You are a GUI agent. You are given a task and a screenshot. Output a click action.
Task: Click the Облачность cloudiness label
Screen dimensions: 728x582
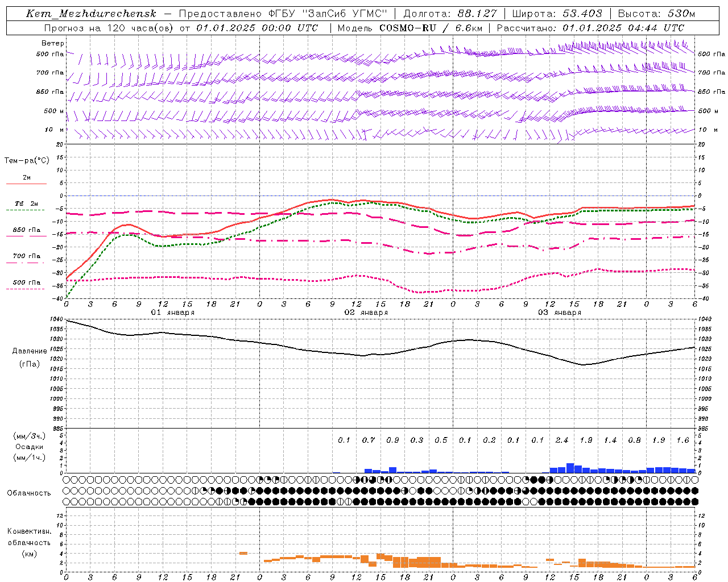29,493
